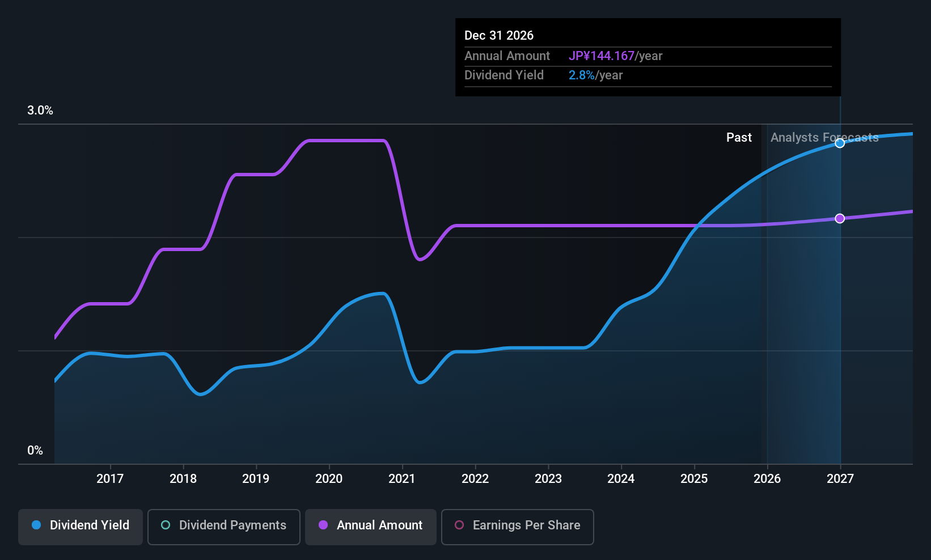The width and height of the screenshot is (931, 560).
Task: Click the 3.0% y-axis label
Action: tap(40, 111)
